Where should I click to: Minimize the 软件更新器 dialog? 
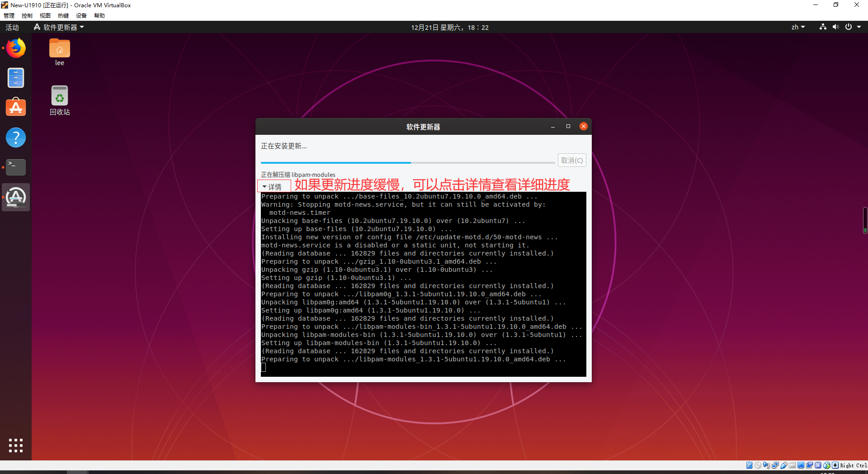pos(552,127)
